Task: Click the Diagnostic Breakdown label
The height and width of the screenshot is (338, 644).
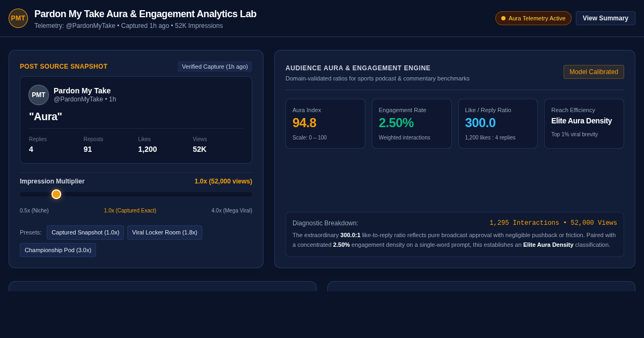Action: tap(325, 223)
